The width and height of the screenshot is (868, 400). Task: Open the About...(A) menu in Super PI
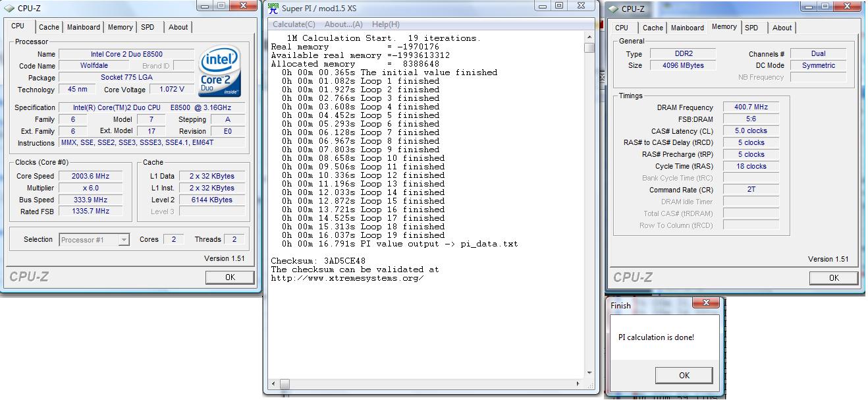click(344, 24)
